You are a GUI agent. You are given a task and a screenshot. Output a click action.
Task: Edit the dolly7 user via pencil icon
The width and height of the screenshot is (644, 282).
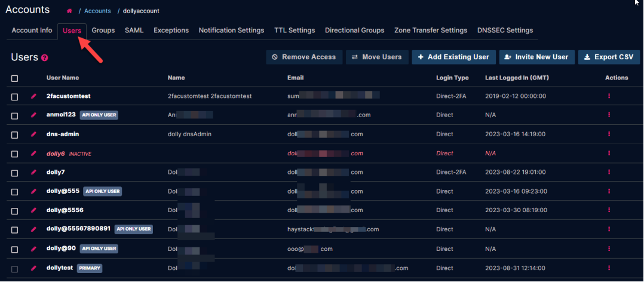[33, 172]
